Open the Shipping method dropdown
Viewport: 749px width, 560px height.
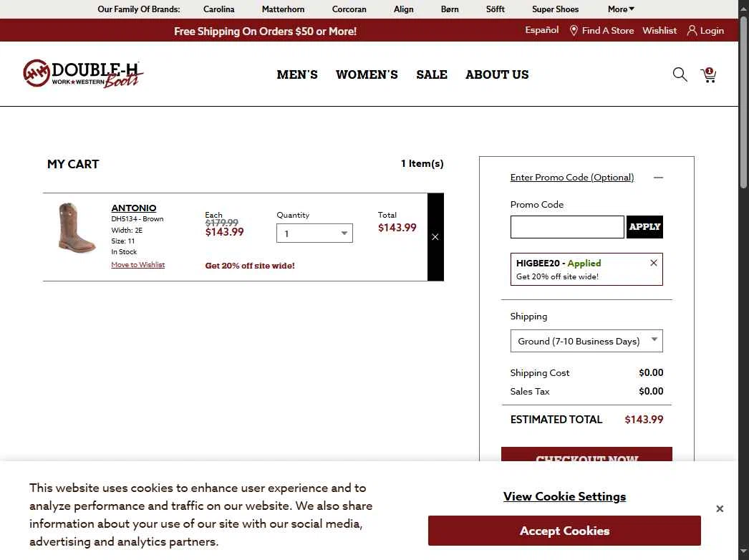coord(586,341)
